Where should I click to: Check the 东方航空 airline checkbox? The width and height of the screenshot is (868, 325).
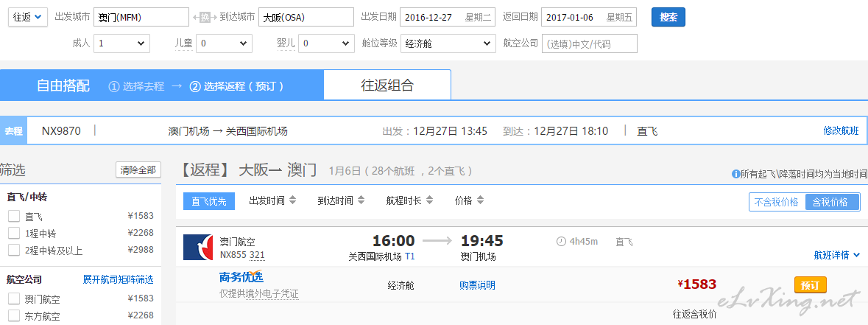[x=14, y=316]
